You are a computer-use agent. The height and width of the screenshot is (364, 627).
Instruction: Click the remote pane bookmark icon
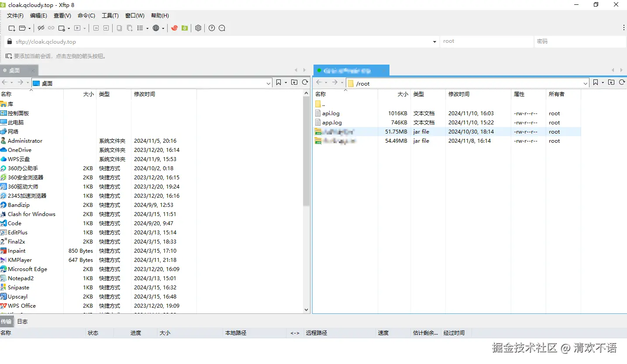[596, 82]
